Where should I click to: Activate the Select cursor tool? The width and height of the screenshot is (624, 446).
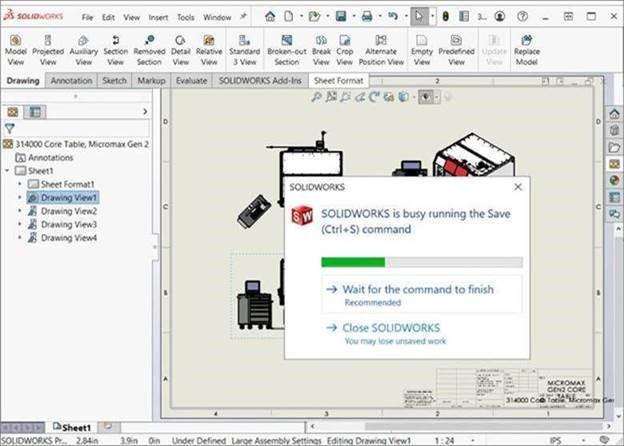pyautogui.click(x=419, y=16)
